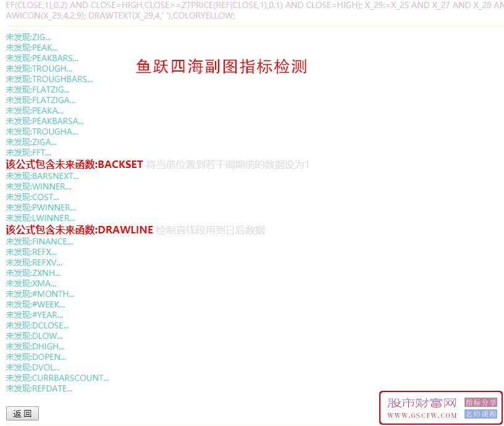This screenshot has width=504, height=426.
Task: Select the 未发现:XMA... line
Action: pyautogui.click(x=31, y=283)
